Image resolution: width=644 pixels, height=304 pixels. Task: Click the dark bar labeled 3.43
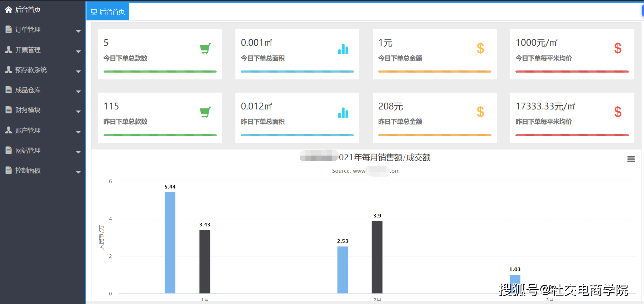(x=205, y=261)
